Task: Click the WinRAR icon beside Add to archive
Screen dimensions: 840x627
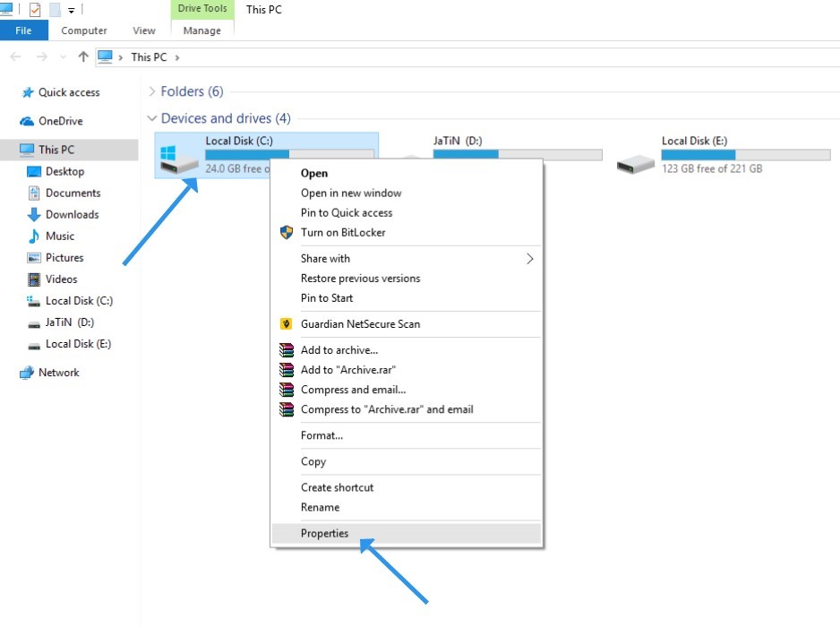Action: [x=287, y=350]
